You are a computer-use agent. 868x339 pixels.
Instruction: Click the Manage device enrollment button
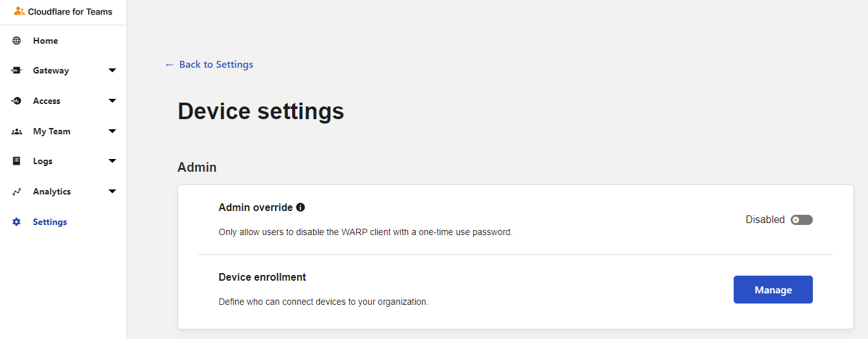773,290
